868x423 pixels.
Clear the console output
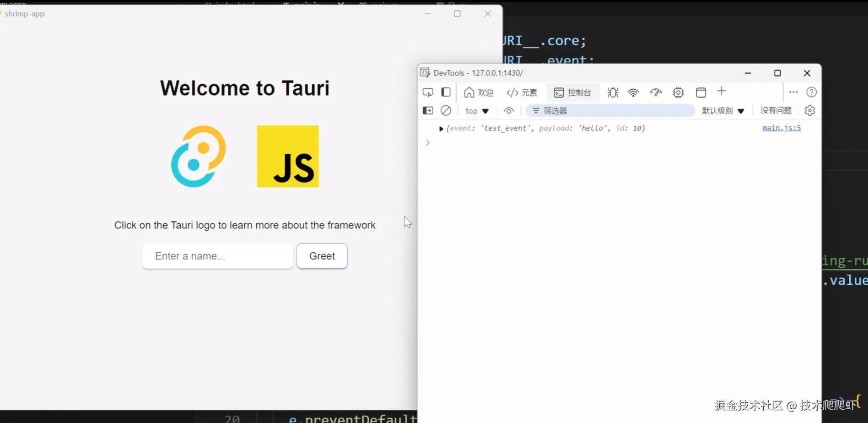pos(446,110)
